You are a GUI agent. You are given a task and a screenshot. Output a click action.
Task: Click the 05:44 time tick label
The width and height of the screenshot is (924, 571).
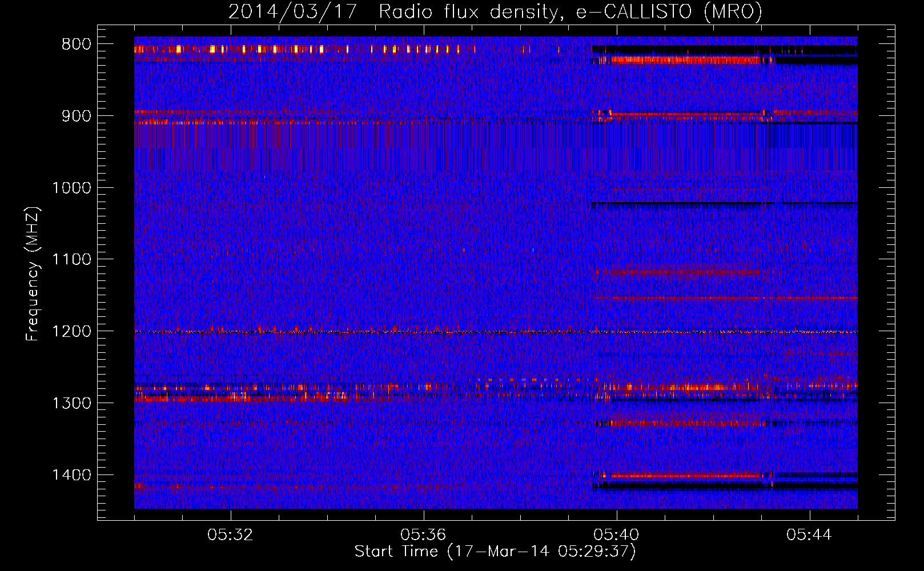[x=809, y=535]
